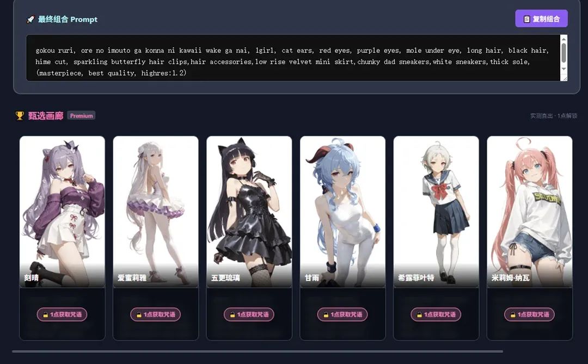Click the prompt box scroll down arrow

[x=563, y=69]
